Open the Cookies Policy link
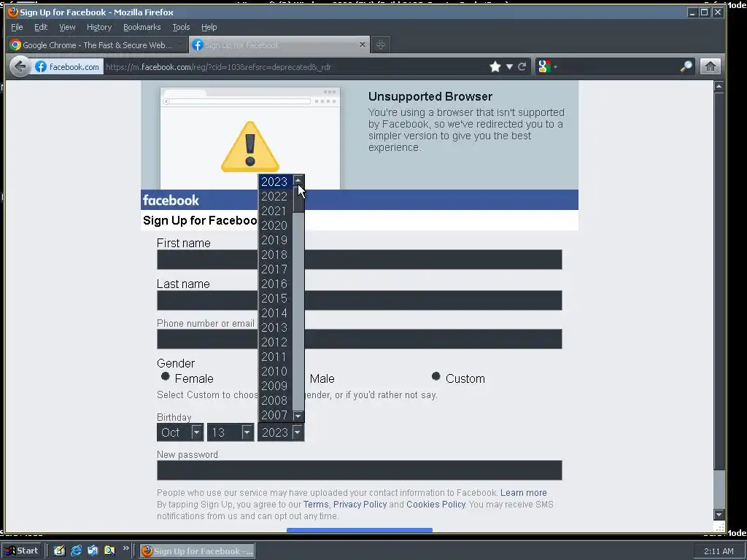Screen dimensions: 747x560 (x=436, y=505)
